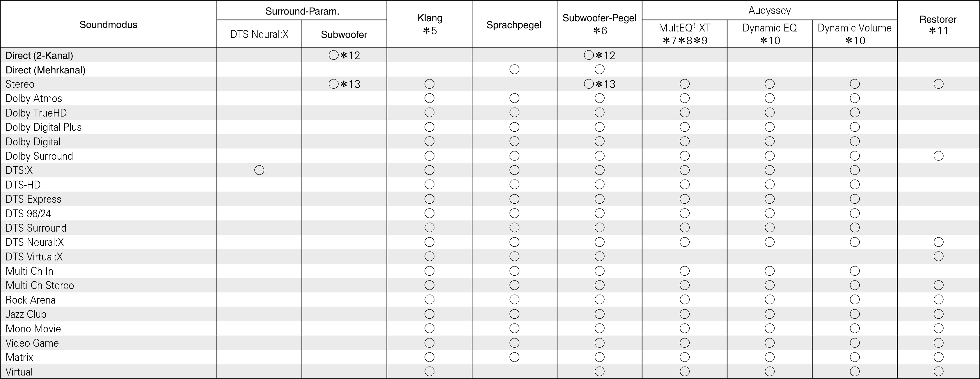Select the Restorer circle in the Stereo row
Screen dimensions: 980x379
[x=938, y=84]
